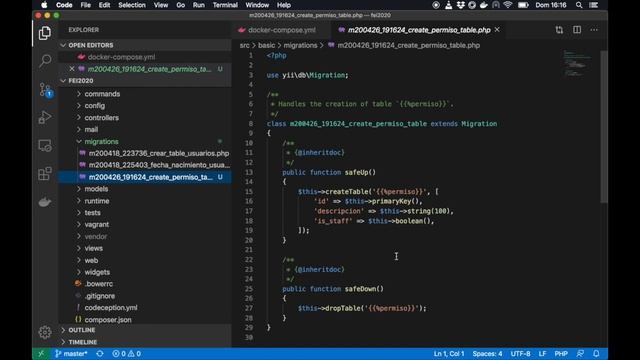Open the File menu
640x360 pixels.
point(86,5)
